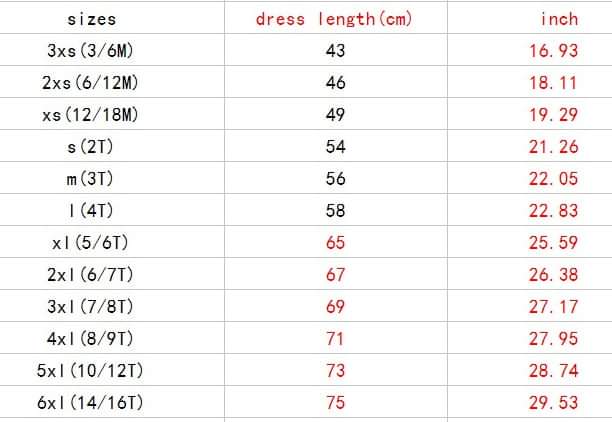This screenshot has height=422, width=612.
Task: Click the xl(5/6T) size label
Action: 92,242
